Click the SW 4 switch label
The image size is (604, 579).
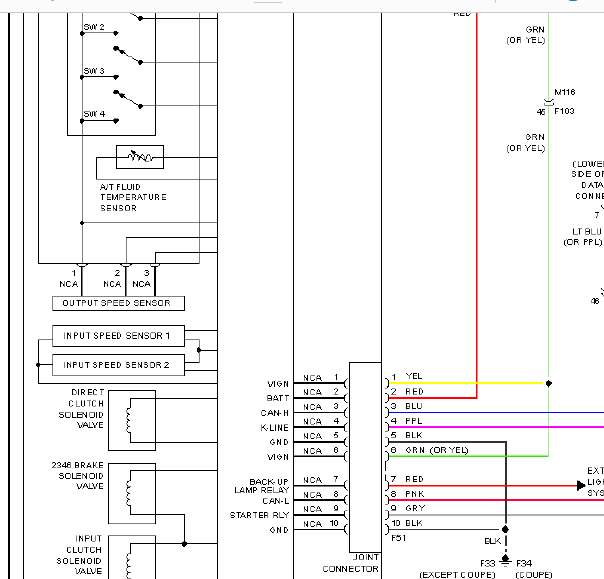point(94,114)
